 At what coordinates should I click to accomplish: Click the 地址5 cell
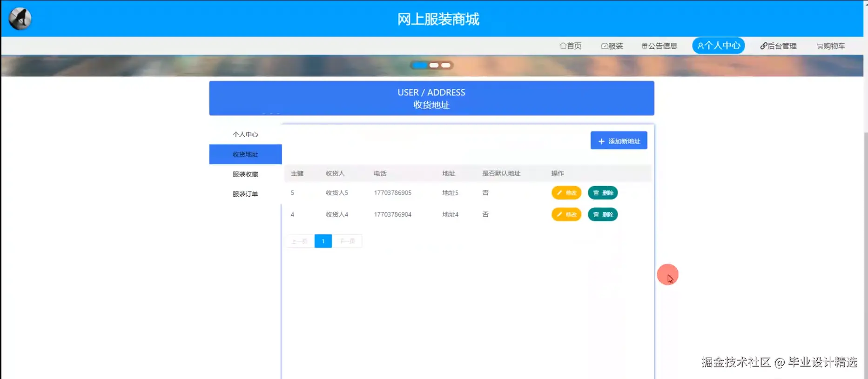point(450,193)
